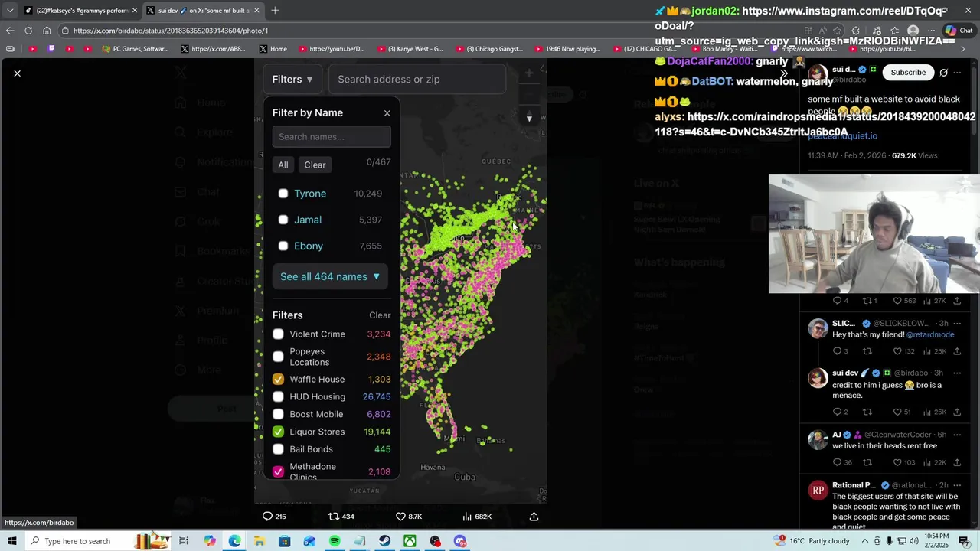Viewport: 980px width, 551px height.
Task: Click the x.com address bar URL
Action: pos(171,31)
